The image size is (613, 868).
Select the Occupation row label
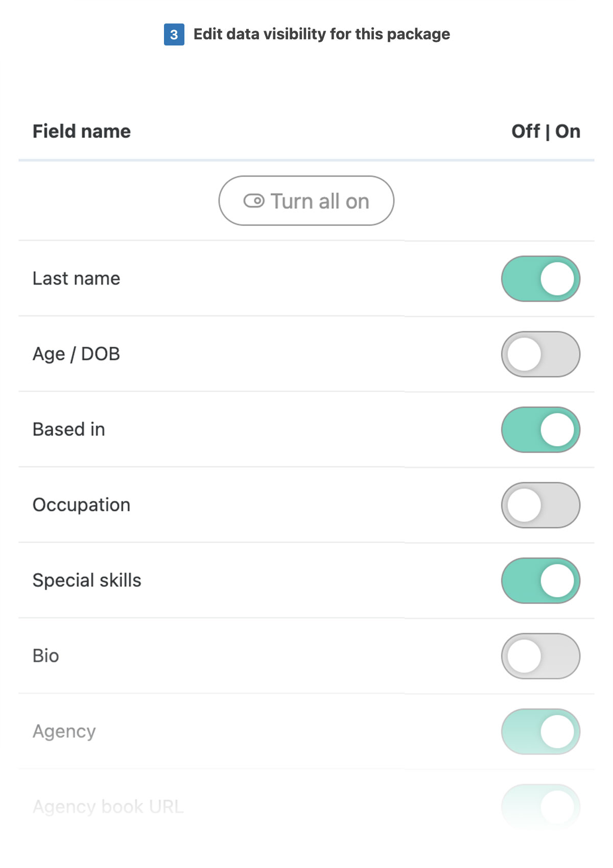click(82, 505)
